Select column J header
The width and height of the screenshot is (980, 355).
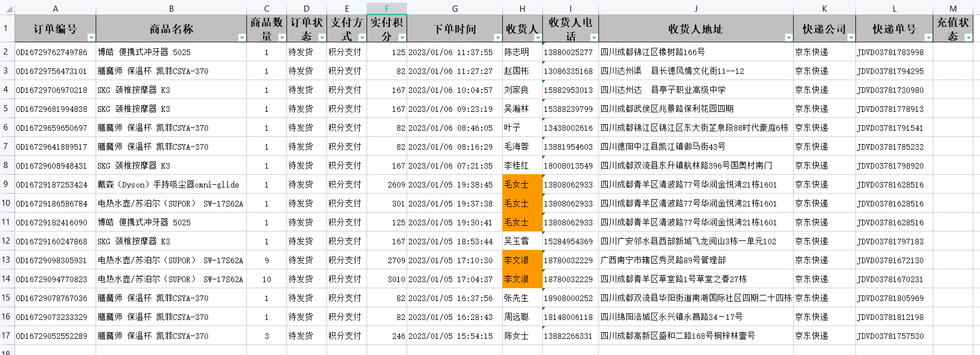[x=696, y=8]
